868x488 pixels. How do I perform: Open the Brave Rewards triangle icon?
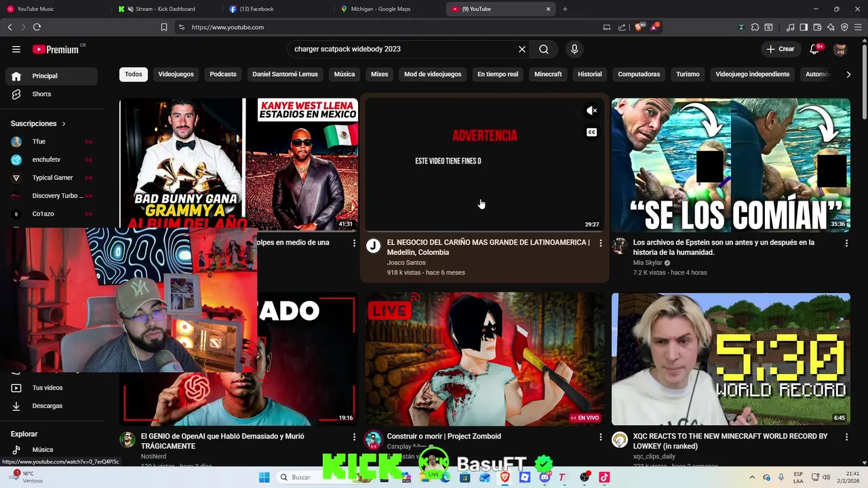coord(654,27)
